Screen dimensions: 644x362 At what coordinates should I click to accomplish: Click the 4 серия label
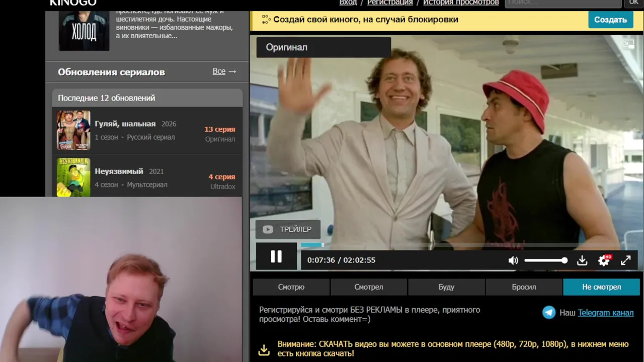pyautogui.click(x=222, y=177)
